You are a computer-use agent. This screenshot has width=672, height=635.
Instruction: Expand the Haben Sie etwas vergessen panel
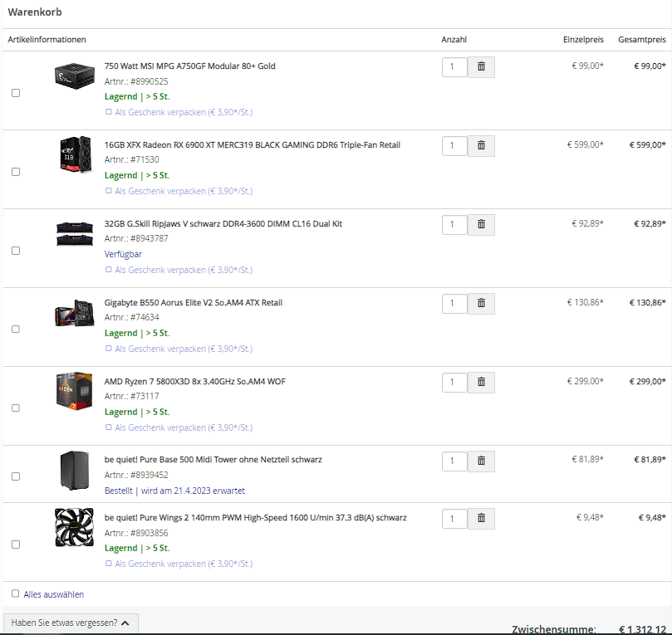tap(71, 623)
